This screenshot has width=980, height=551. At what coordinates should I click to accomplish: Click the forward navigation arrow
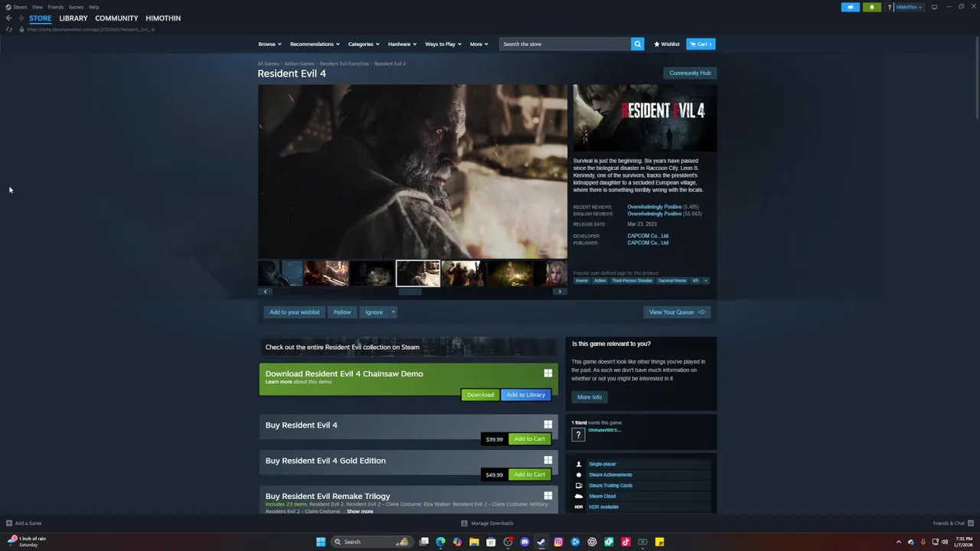pyautogui.click(x=21, y=18)
